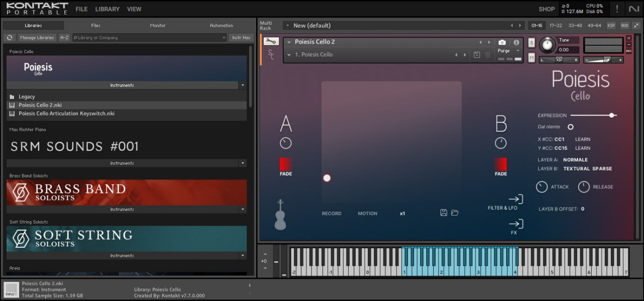Open instrument info icon
This screenshot has height=301, width=644.
(516, 43)
